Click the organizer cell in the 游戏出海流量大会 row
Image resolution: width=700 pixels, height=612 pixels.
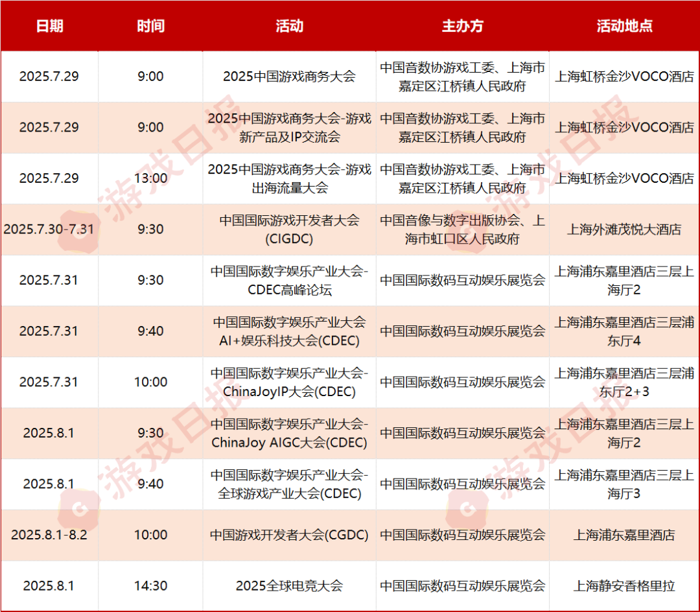click(463, 178)
